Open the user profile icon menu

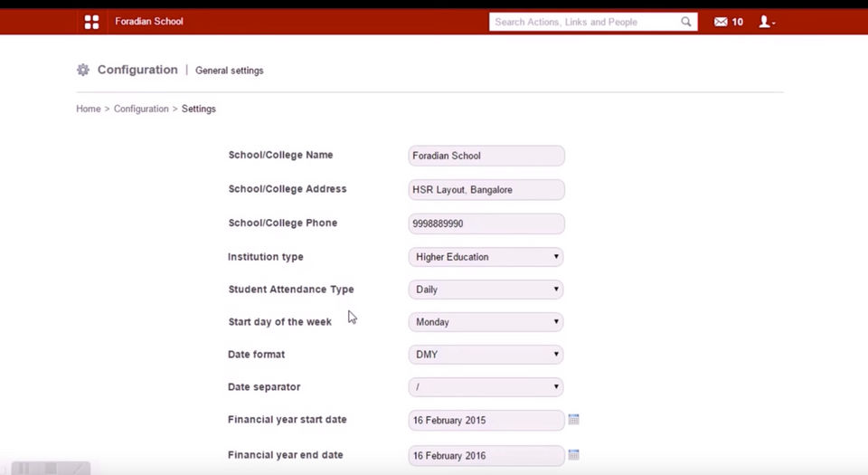tap(766, 22)
